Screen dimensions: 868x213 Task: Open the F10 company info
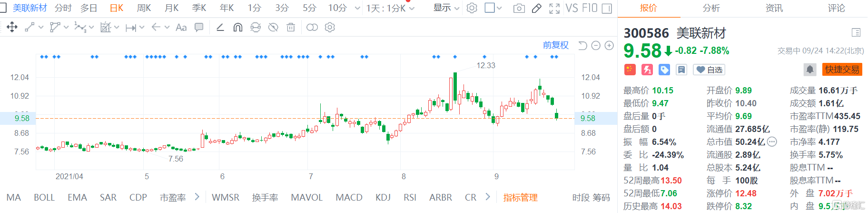tap(590, 8)
